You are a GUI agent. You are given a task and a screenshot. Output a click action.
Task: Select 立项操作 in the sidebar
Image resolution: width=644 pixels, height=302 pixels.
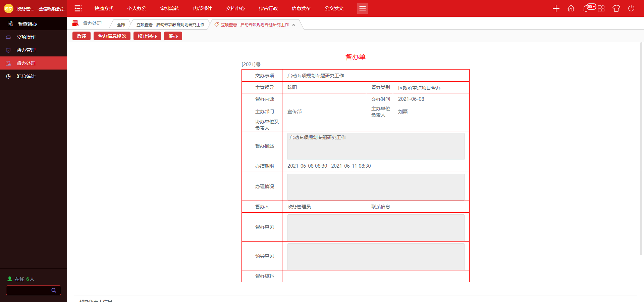26,37
